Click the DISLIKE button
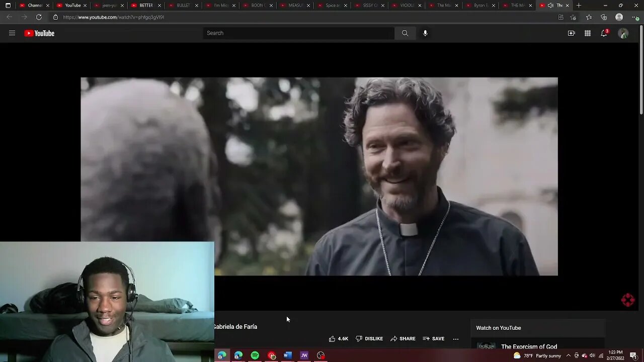This screenshot has height=362, width=644. click(x=369, y=339)
